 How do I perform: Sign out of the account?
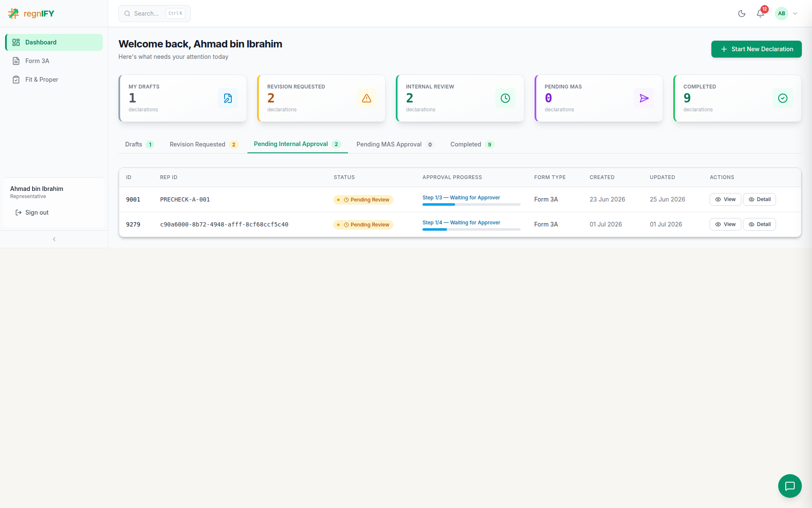(32, 213)
